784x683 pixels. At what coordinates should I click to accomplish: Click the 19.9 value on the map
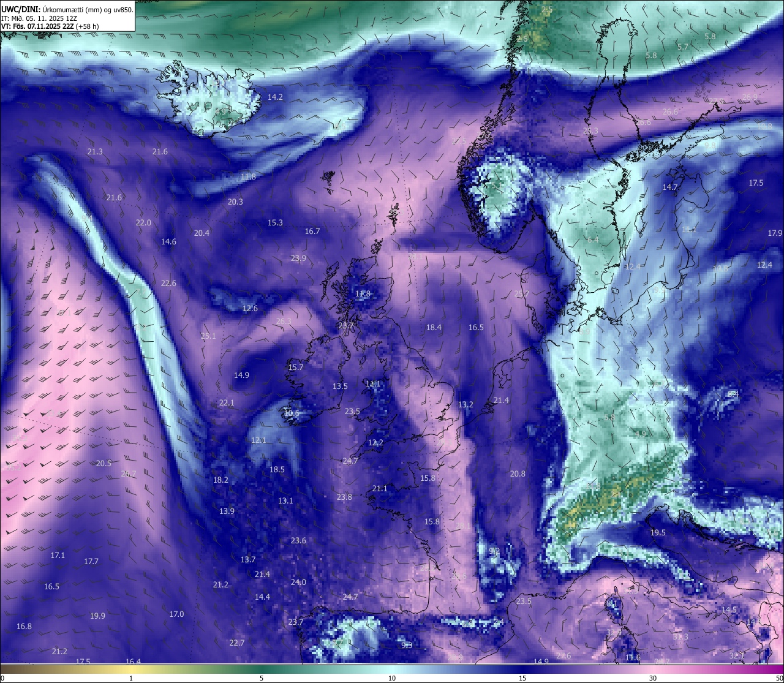point(97,616)
